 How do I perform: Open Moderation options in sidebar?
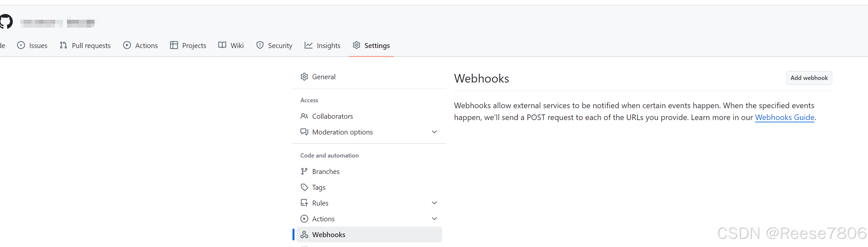coord(369,132)
